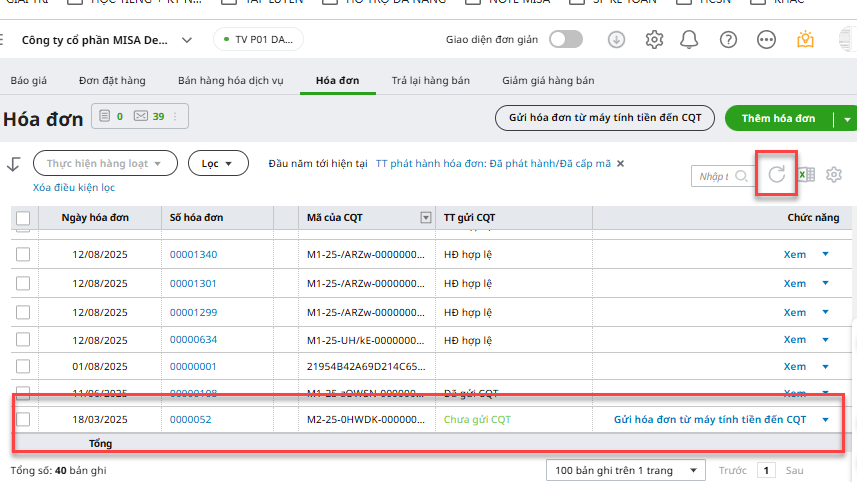Image resolution: width=857 pixels, height=482 pixels.
Task: Tick the select-all checkbox in table header
Action: pos(23,218)
